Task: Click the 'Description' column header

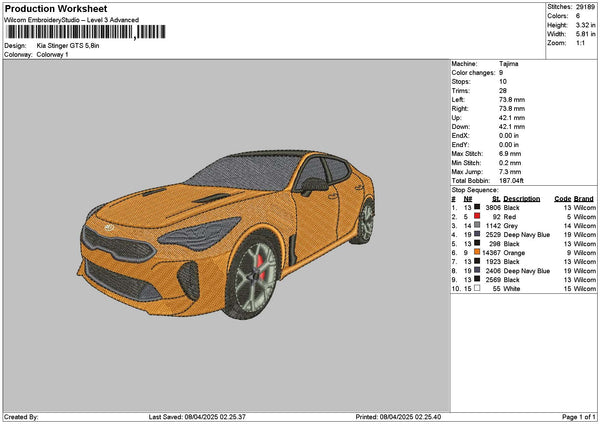Action: (522, 199)
